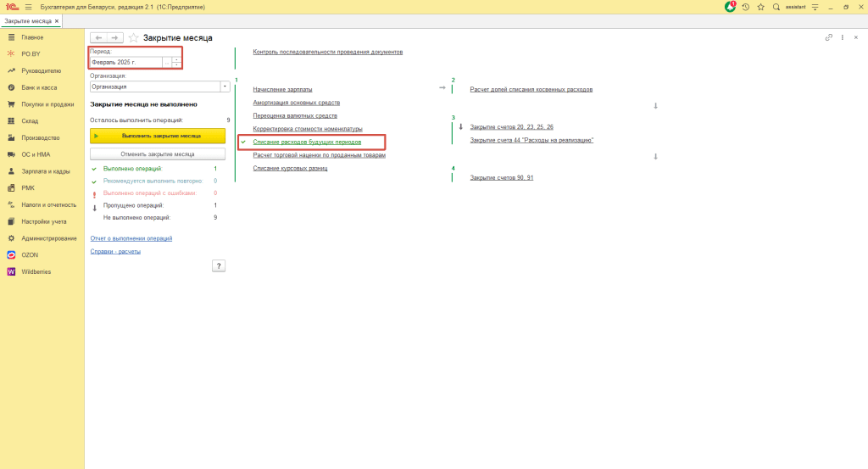This screenshot has height=469, width=868.
Task: Open Расчет торговой наценки по проданным товарам
Action: [320, 155]
